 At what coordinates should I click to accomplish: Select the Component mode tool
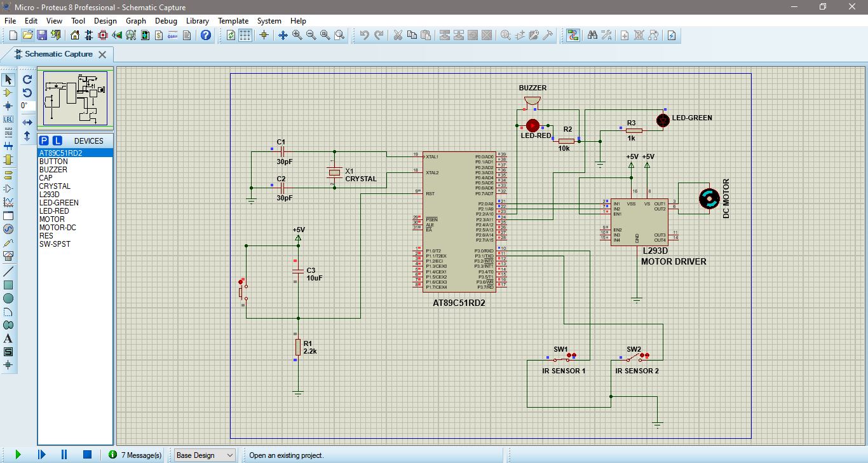(x=8, y=93)
